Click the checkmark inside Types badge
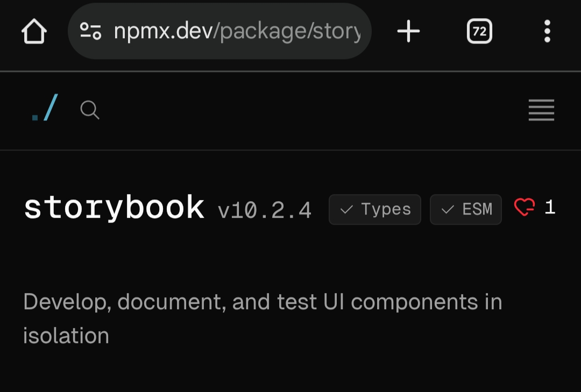The image size is (581, 392). (347, 210)
